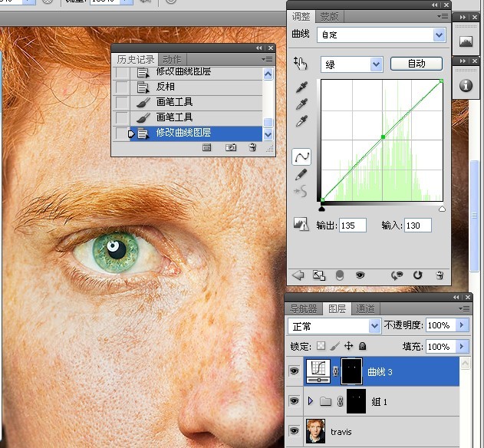484x448 pixels.
Task: Select the on-image adjustment hand tool
Action: pyautogui.click(x=301, y=64)
